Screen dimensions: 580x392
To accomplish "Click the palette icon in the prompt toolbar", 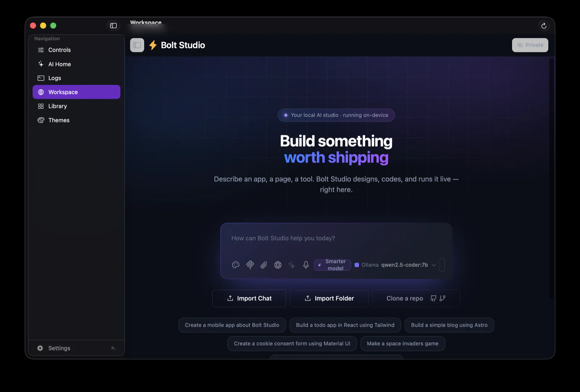I will pyautogui.click(x=236, y=265).
